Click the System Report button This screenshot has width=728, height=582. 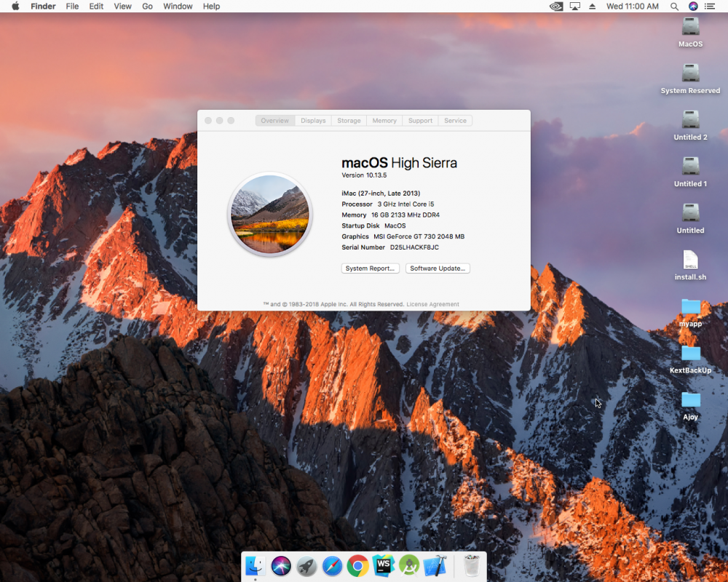[x=370, y=268]
